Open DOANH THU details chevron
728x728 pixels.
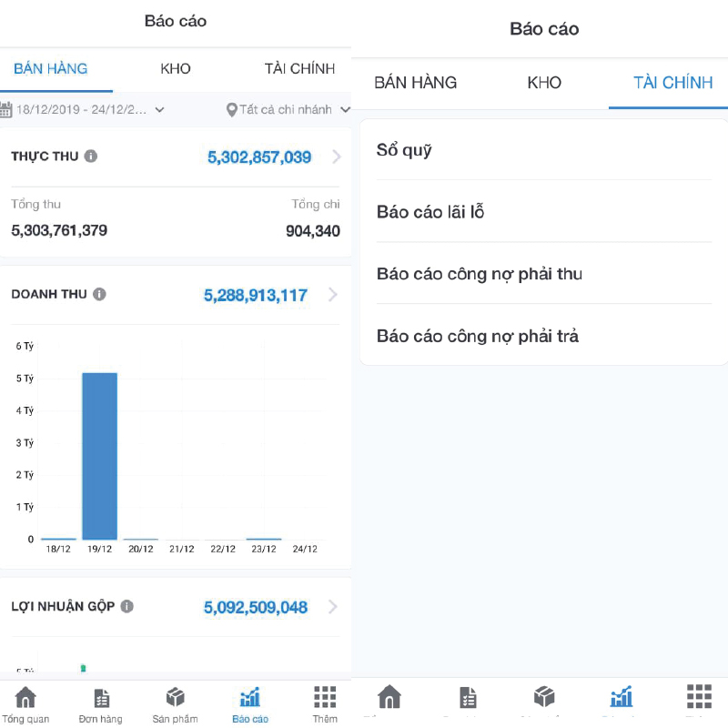(x=333, y=295)
